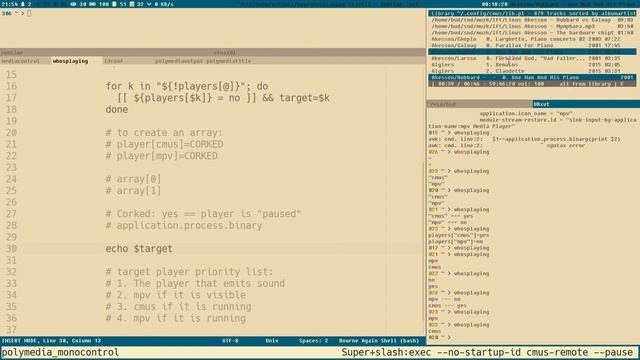Click the '# target player priority list:' comment
The height and width of the screenshot is (360, 640).
pyautogui.click(x=189, y=272)
